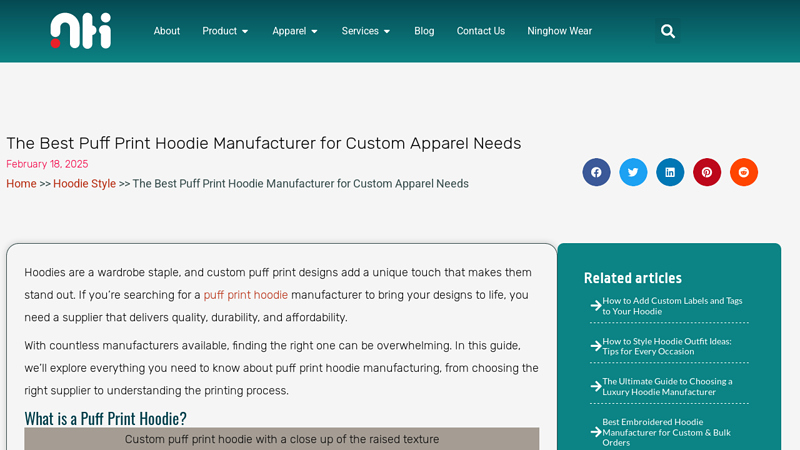
Task: Open 'Best Embroidered Hoodie Manufacturer' article
Action: 666,432
